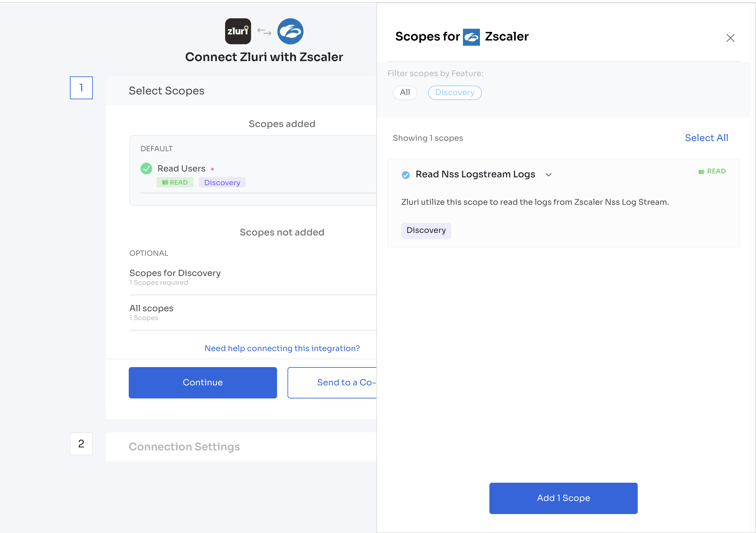756x533 pixels.
Task: Click the READ badge under Read Users
Action: pos(174,182)
